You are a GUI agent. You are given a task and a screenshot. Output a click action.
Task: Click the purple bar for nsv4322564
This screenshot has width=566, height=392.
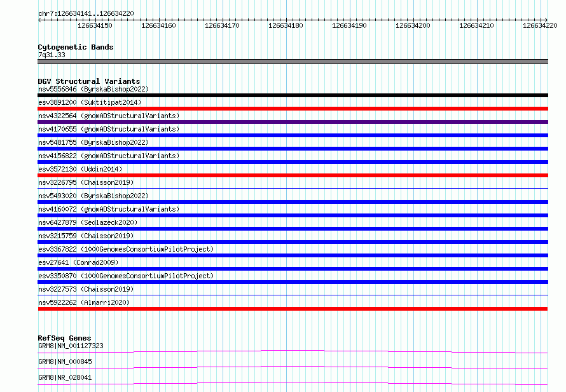293,122
